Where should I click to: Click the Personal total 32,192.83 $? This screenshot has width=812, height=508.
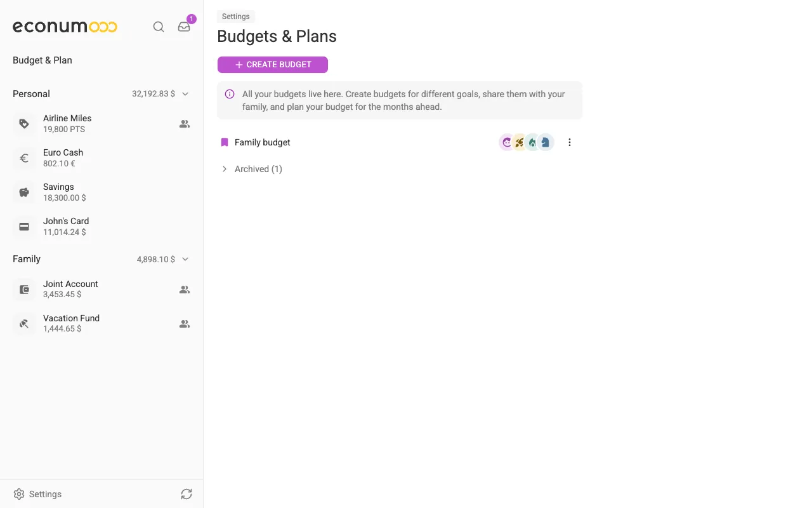click(x=154, y=94)
